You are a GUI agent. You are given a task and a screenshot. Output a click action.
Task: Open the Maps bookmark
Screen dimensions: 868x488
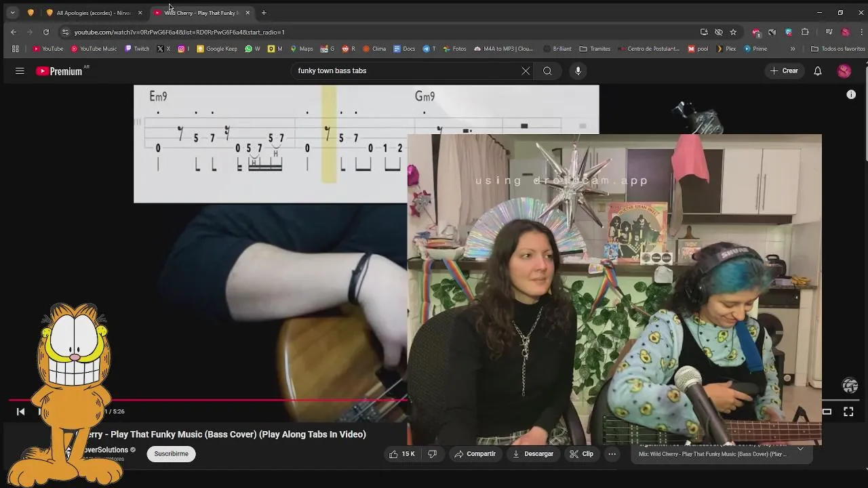pyautogui.click(x=302, y=49)
